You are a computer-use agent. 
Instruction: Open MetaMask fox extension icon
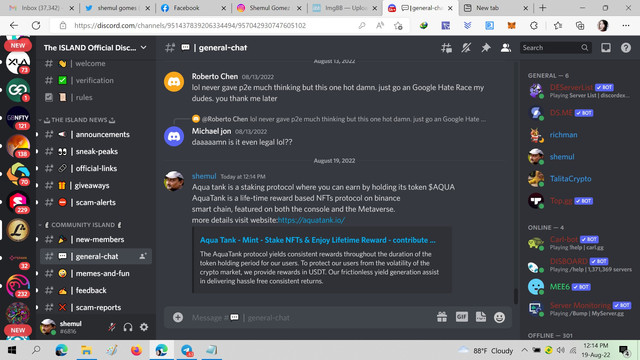[511, 26]
